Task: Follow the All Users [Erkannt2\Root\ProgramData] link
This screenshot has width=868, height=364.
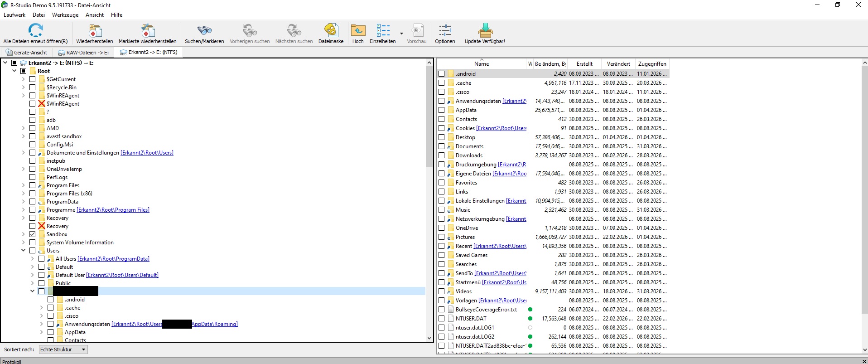Action: pos(113,259)
